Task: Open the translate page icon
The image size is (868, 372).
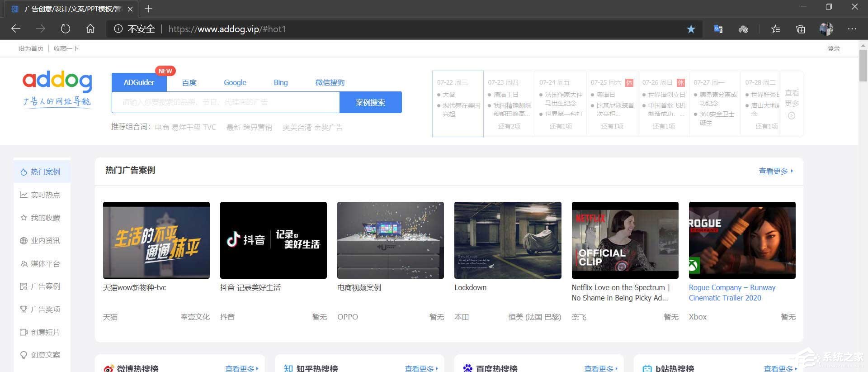Action: 718,29
